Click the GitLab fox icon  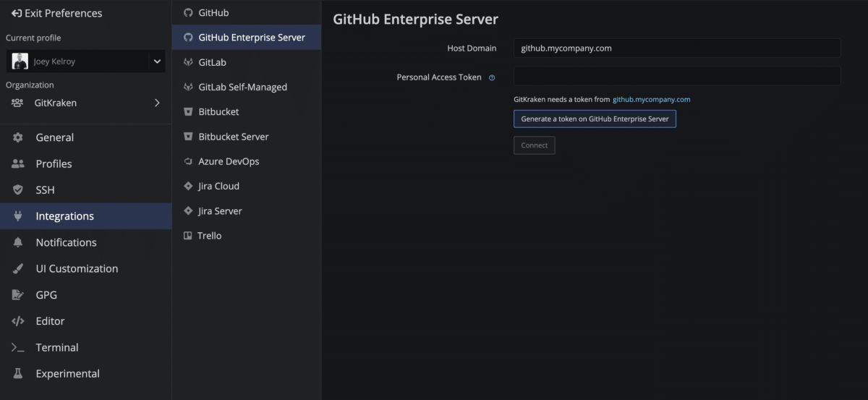point(188,62)
